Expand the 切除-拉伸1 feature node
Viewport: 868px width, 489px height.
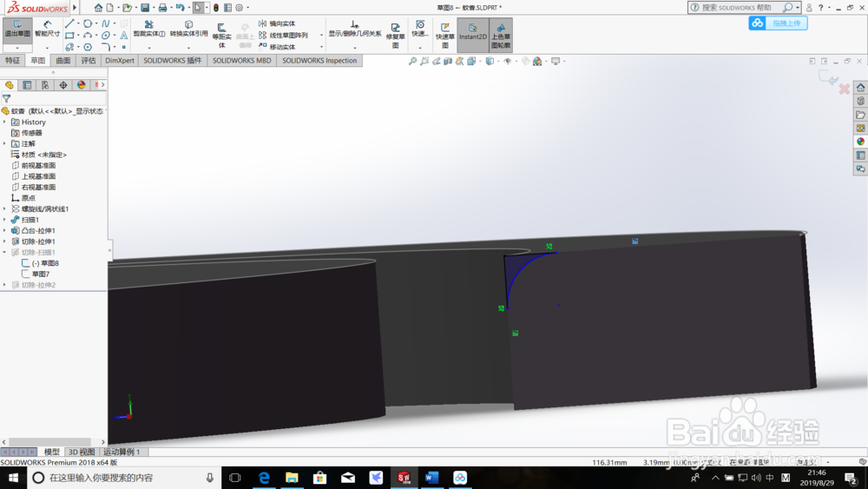[x=5, y=241]
